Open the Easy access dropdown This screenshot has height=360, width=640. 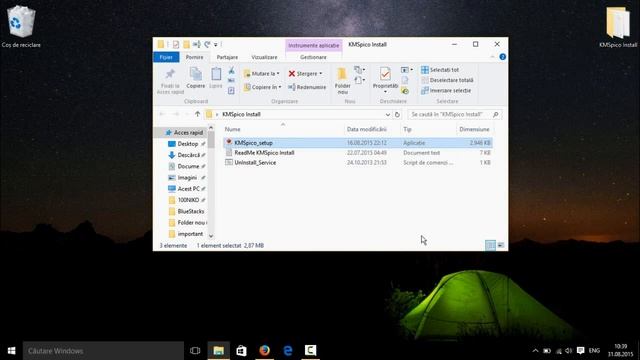point(360,80)
